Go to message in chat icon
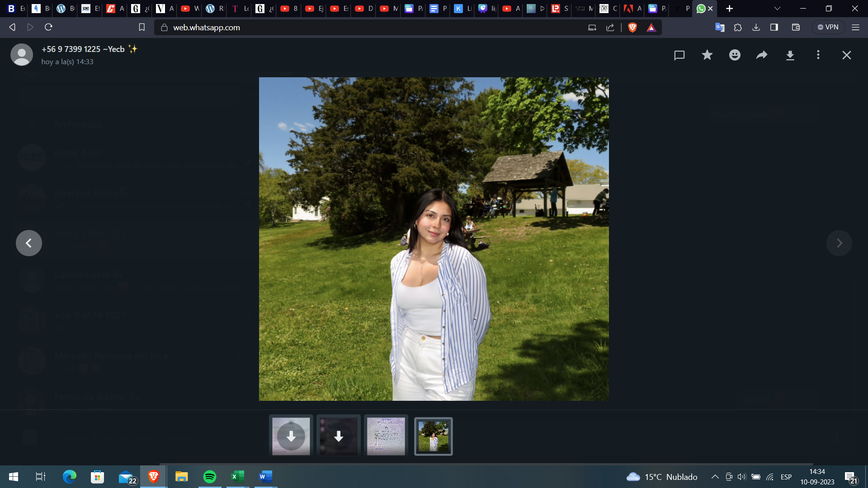The width and height of the screenshot is (868, 488). 679,55
